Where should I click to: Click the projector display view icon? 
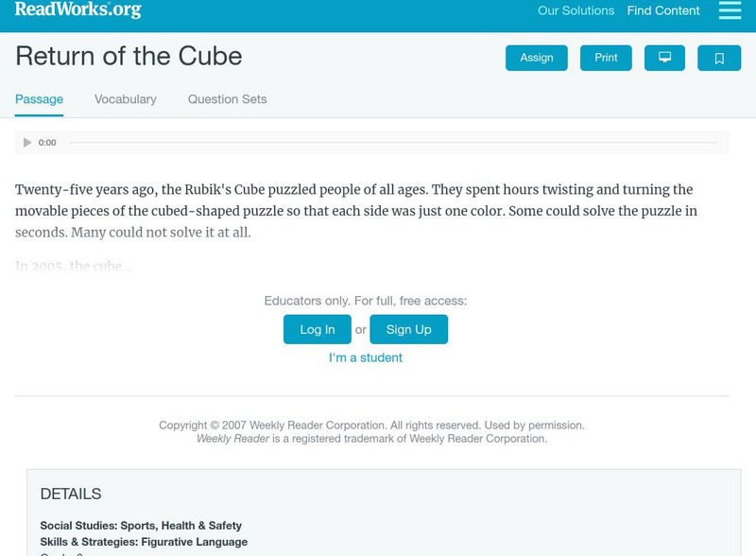(666, 58)
